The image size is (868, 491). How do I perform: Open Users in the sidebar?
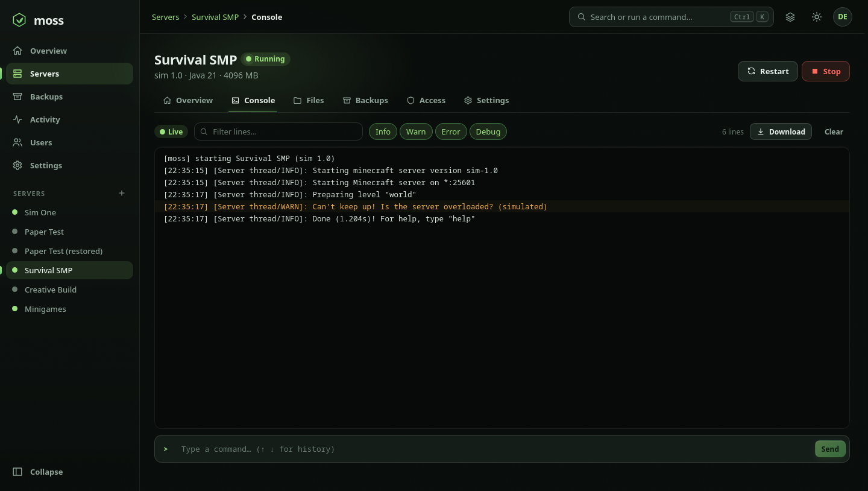pyautogui.click(x=69, y=142)
